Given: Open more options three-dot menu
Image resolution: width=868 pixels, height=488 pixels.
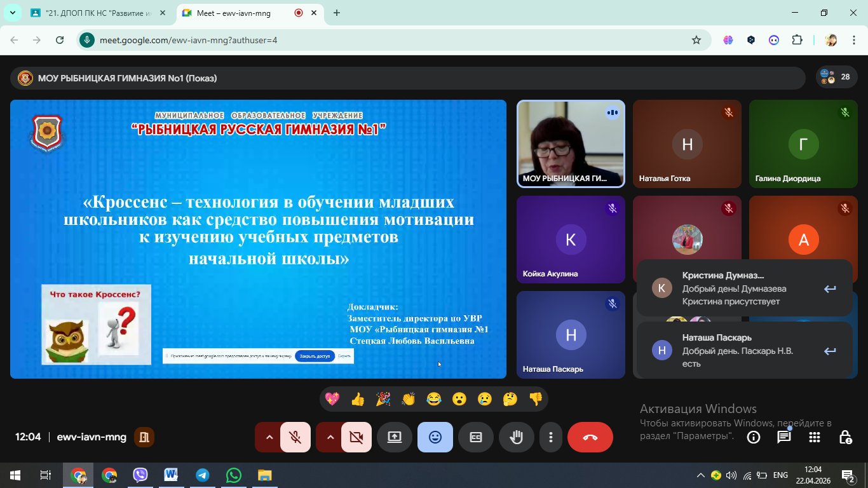Looking at the screenshot, I should 550,437.
